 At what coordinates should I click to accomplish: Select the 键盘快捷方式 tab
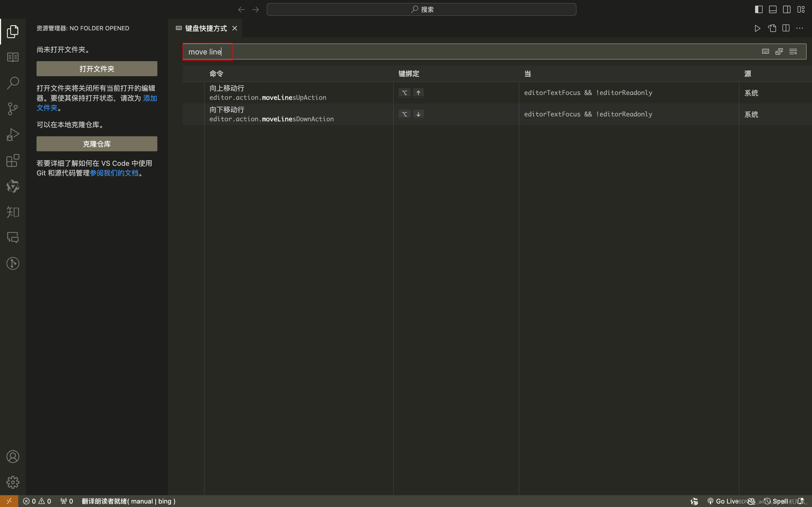(x=206, y=28)
